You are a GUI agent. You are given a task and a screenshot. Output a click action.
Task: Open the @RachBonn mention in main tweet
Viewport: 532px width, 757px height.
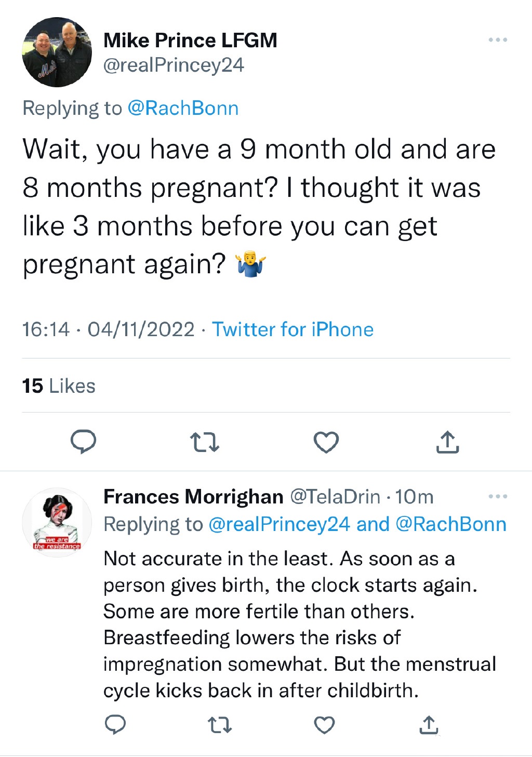[x=183, y=108]
